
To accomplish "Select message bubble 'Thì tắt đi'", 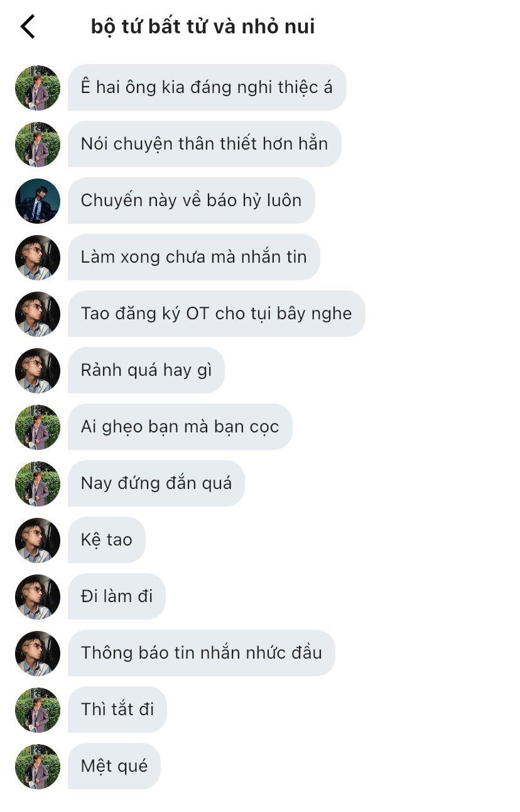I will click(x=117, y=710).
